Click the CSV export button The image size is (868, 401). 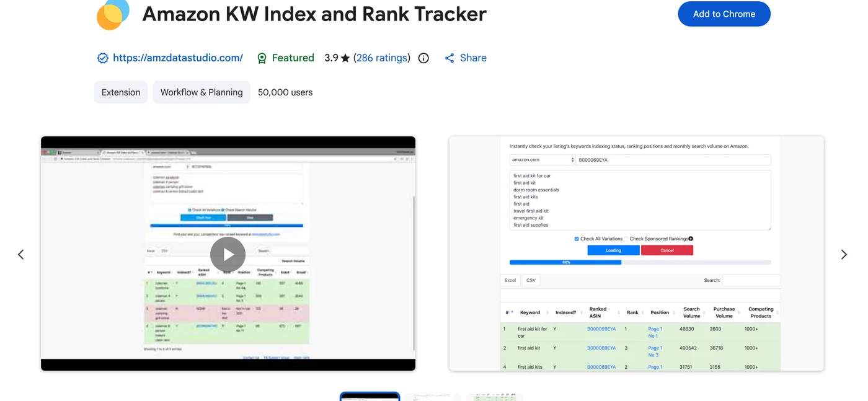(531, 280)
